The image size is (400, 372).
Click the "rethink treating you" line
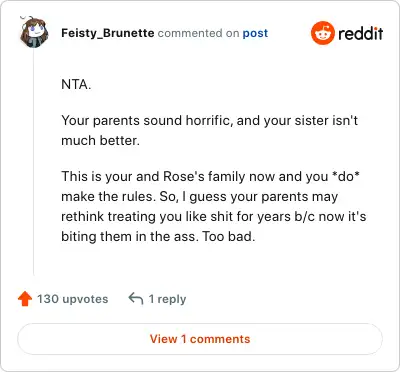pos(214,216)
